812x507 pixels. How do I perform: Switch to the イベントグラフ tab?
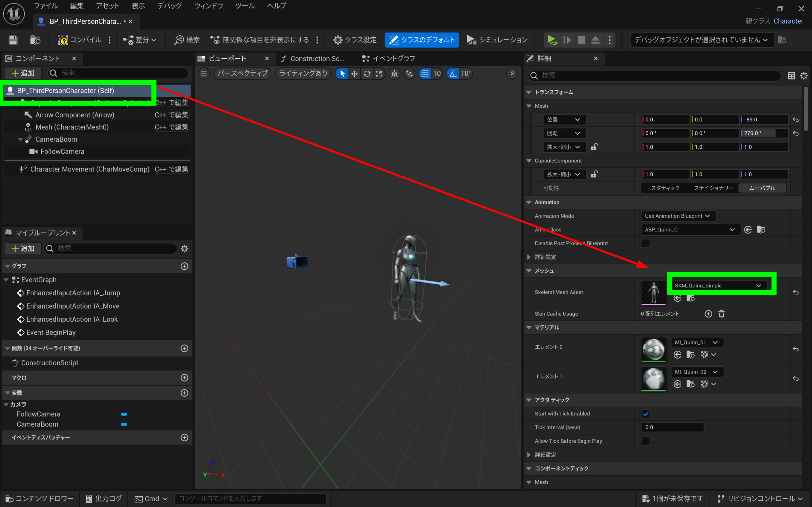click(x=389, y=59)
